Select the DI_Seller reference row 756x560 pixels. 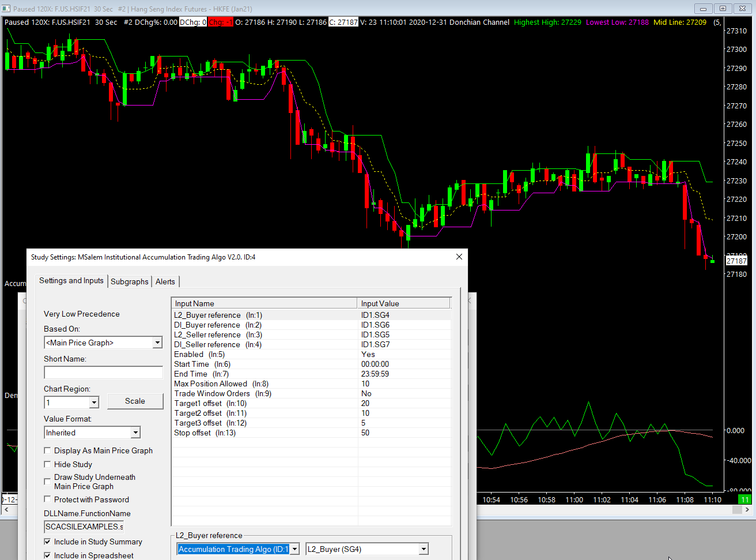coord(311,344)
